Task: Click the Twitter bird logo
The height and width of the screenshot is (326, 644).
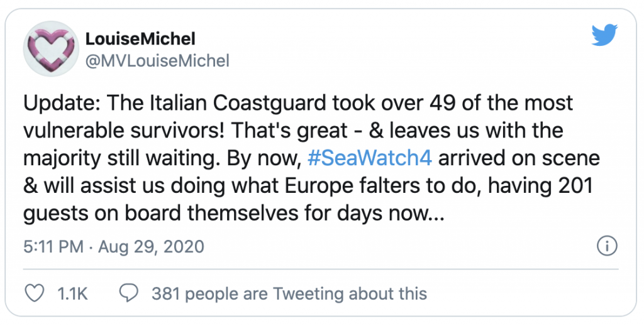Action: coord(604,35)
